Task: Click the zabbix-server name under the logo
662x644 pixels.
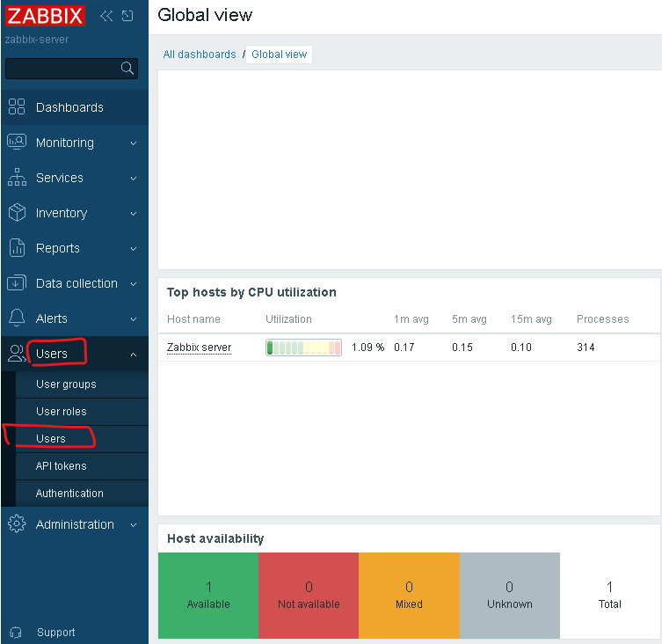Action: click(x=37, y=40)
